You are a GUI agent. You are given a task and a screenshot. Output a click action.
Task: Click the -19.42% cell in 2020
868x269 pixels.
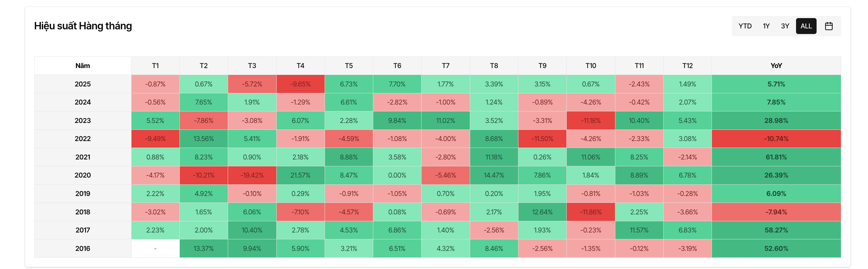pos(252,175)
